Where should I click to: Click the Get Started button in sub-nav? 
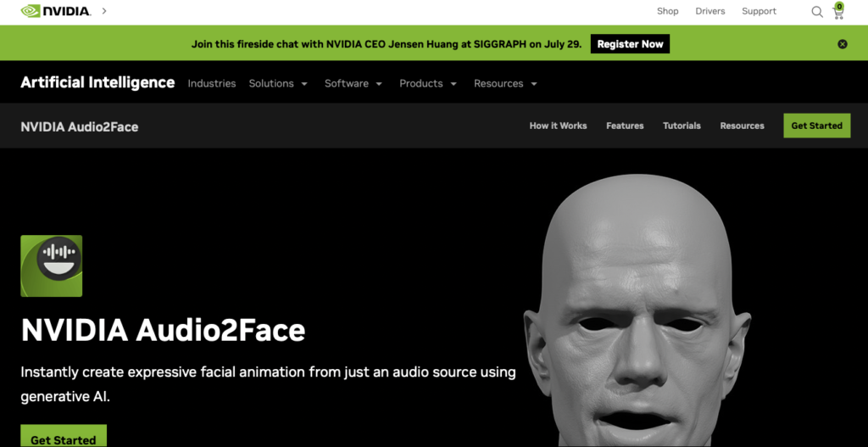[x=816, y=126]
